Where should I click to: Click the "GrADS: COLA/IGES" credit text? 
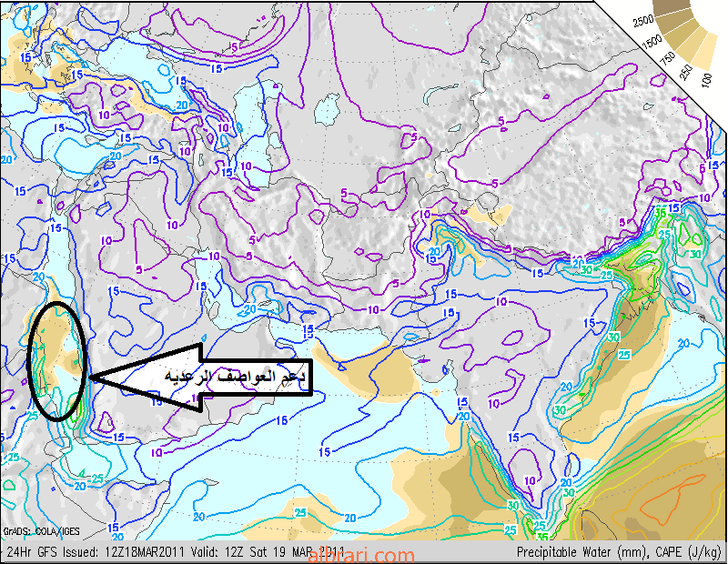tap(41, 531)
